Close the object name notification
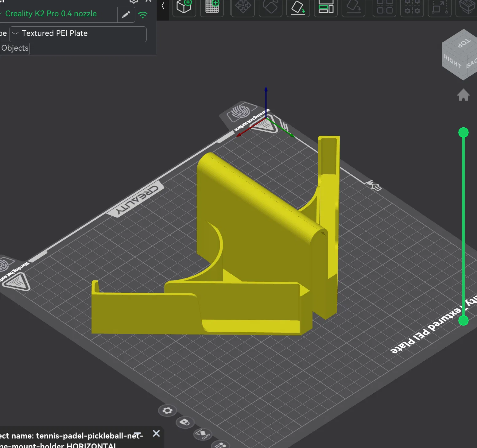The width and height of the screenshot is (477, 448). click(x=156, y=433)
